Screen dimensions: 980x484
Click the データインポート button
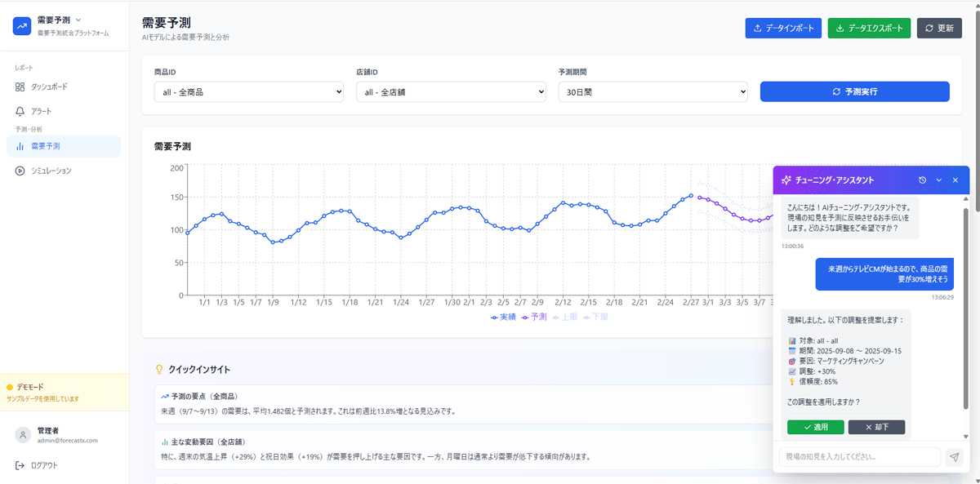783,28
